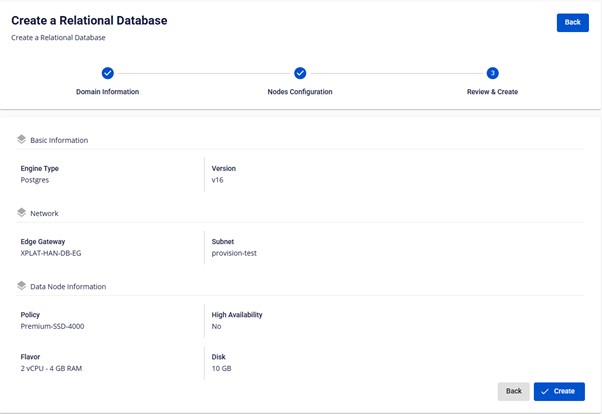Click the Premium-SSD-4000 policy value

52,326
